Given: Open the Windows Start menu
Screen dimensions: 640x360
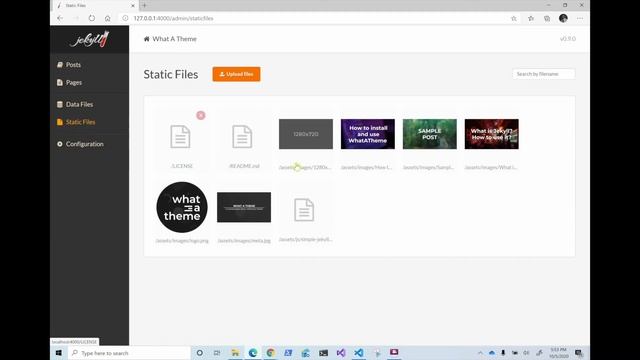Looking at the screenshot, I should coord(58,353).
